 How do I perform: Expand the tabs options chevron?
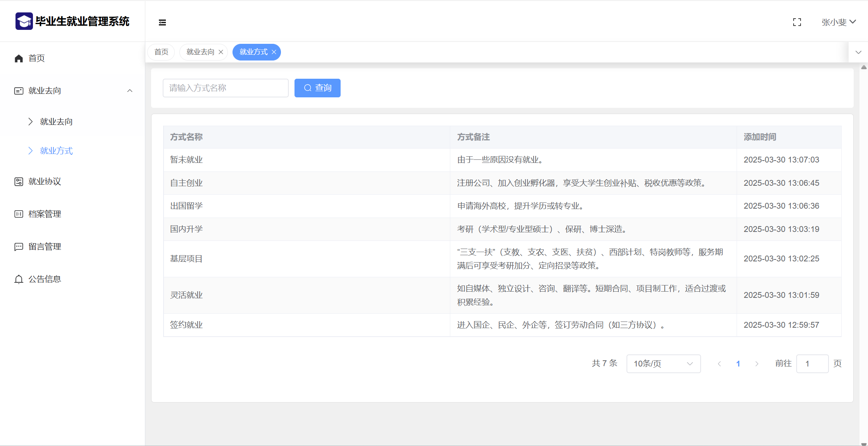point(858,52)
